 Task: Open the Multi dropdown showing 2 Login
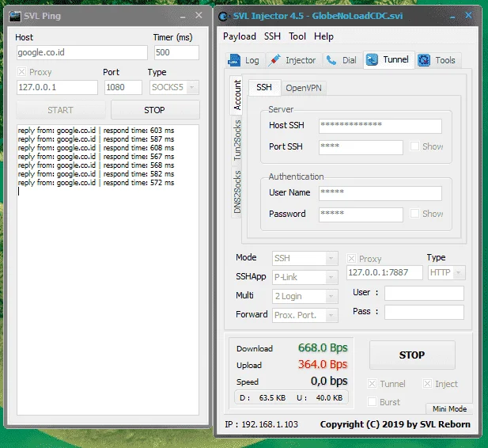[x=305, y=296]
